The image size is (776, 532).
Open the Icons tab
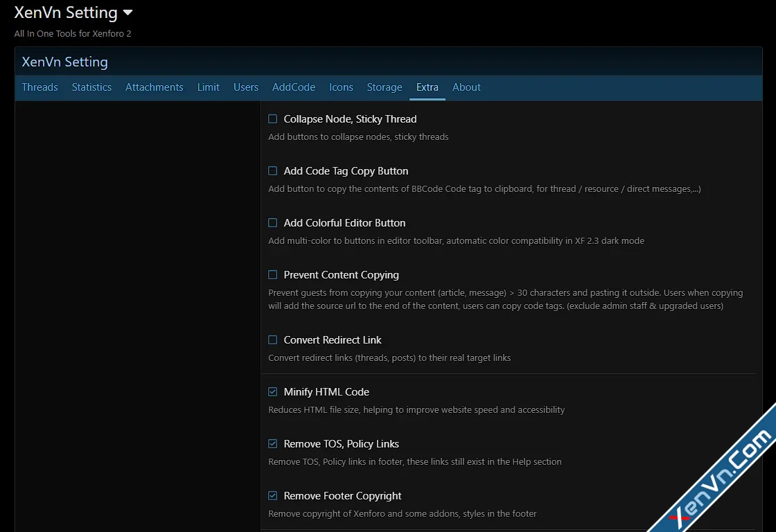341,87
